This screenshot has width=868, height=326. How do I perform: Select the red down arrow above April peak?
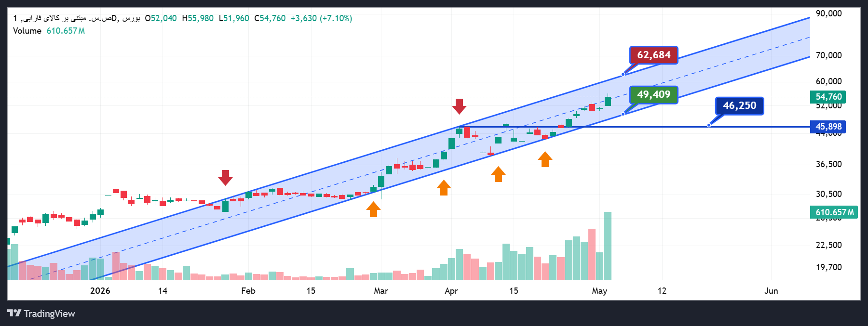tap(459, 106)
